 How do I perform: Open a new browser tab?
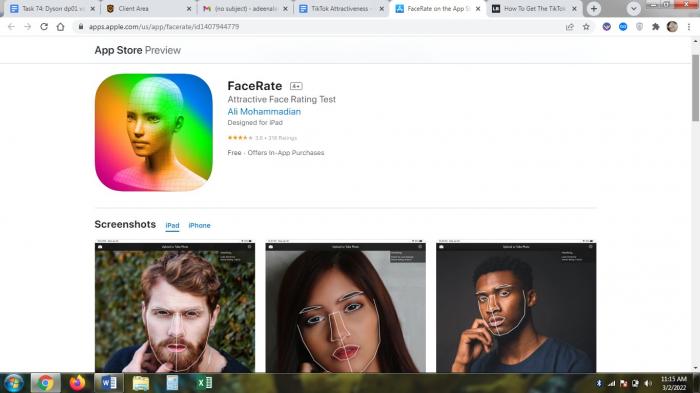click(594, 8)
